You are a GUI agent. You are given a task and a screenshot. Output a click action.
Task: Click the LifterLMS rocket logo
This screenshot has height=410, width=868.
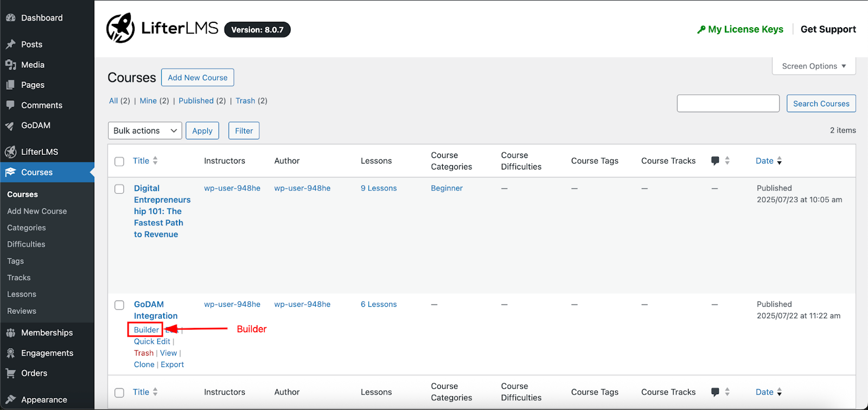(120, 28)
